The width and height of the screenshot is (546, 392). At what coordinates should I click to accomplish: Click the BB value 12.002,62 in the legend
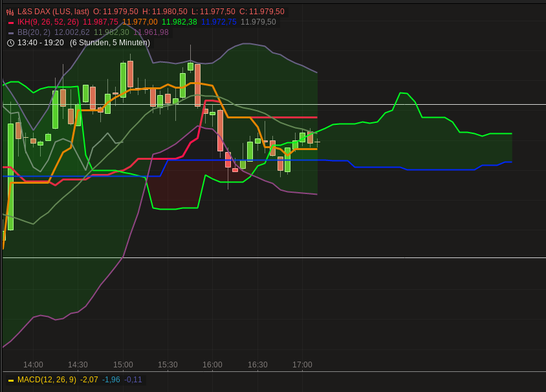(x=71, y=31)
